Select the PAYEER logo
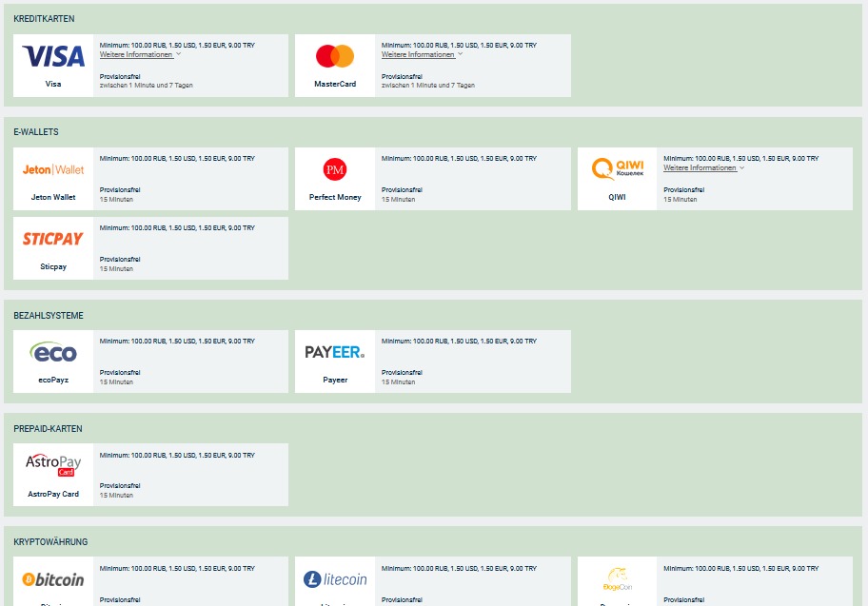The height and width of the screenshot is (606, 868). click(335, 352)
